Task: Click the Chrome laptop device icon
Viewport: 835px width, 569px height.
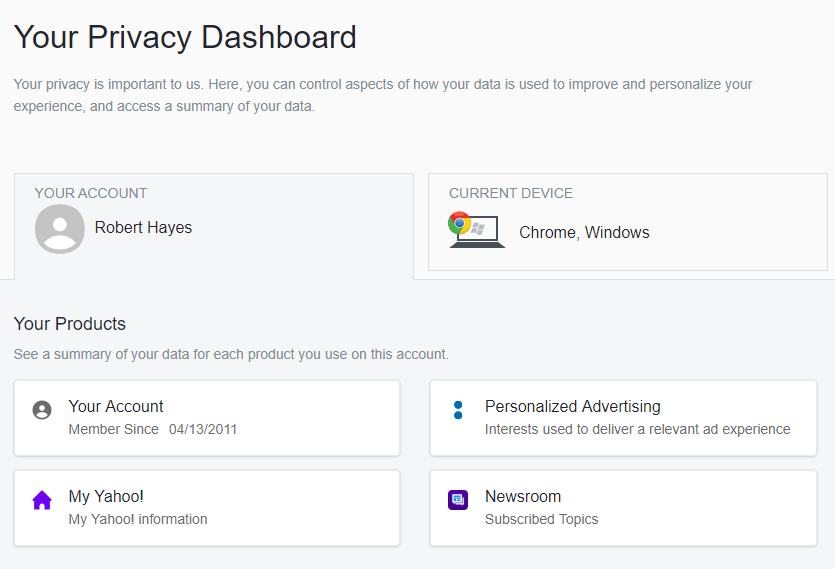Action: click(477, 230)
